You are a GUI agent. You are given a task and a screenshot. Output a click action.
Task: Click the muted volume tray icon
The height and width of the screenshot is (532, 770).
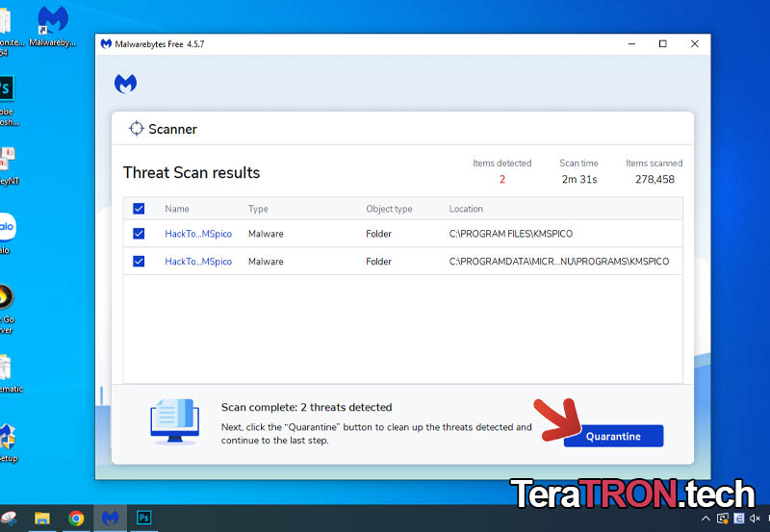click(755, 519)
